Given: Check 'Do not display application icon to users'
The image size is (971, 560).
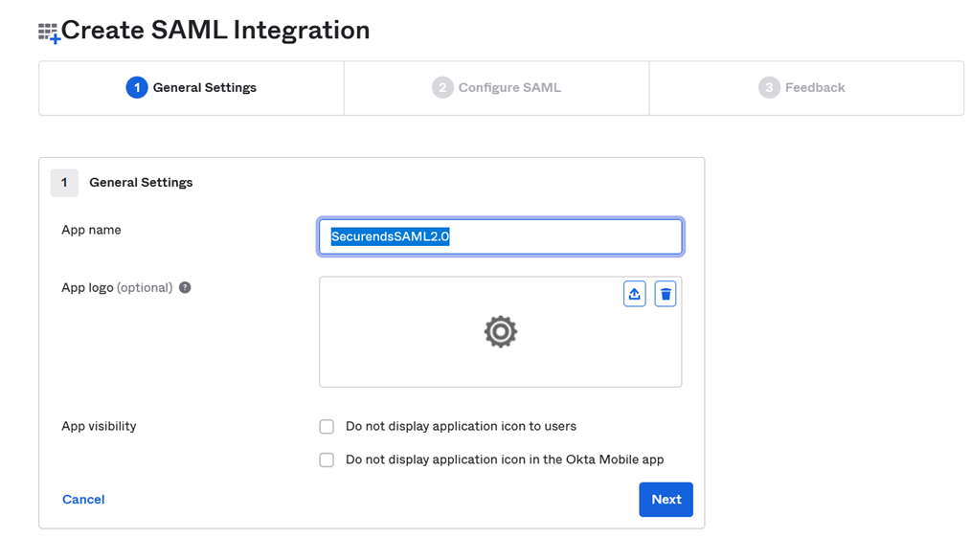Looking at the screenshot, I should coord(327,426).
